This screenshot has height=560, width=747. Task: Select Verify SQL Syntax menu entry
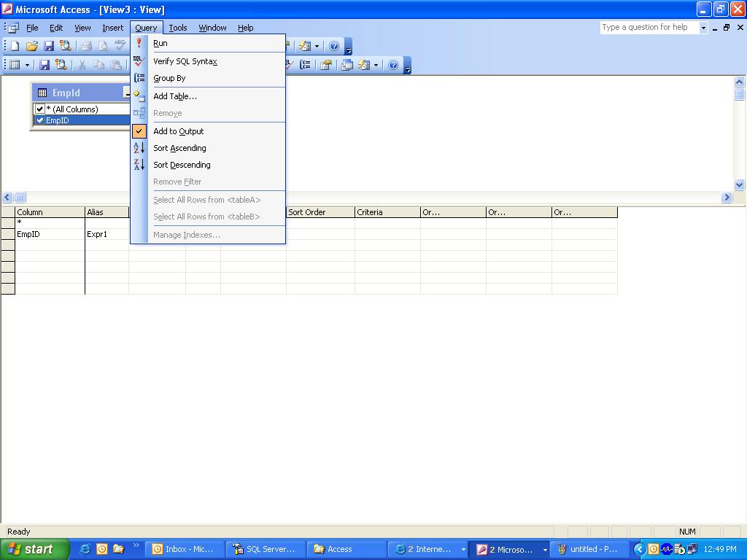[208, 61]
